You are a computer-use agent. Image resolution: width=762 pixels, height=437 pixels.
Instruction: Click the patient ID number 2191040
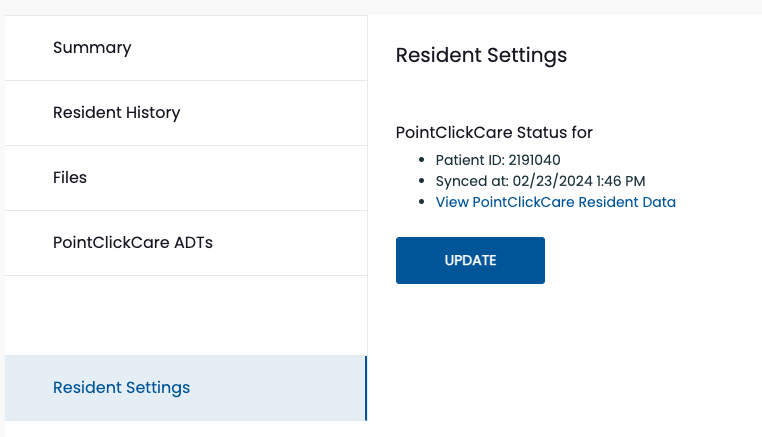click(x=534, y=160)
